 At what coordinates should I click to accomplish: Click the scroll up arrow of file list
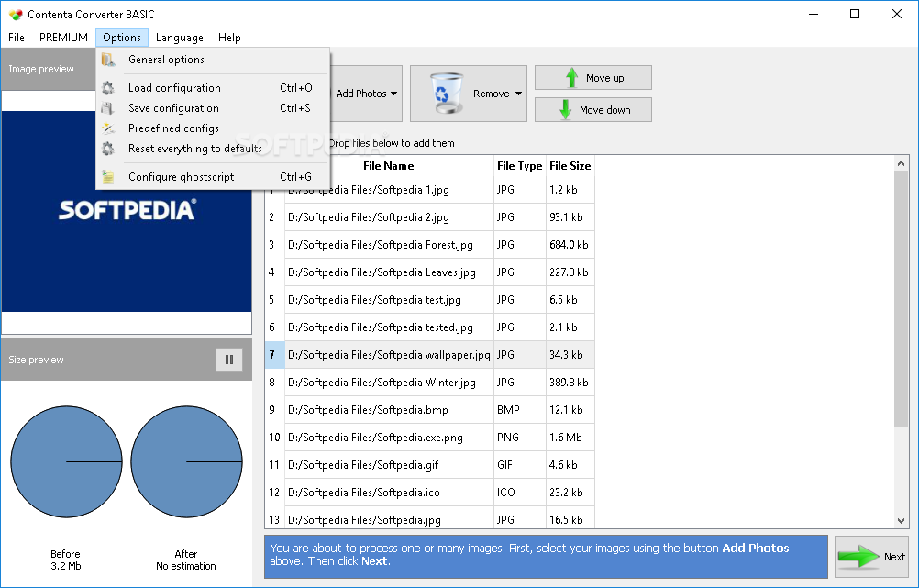tap(901, 163)
